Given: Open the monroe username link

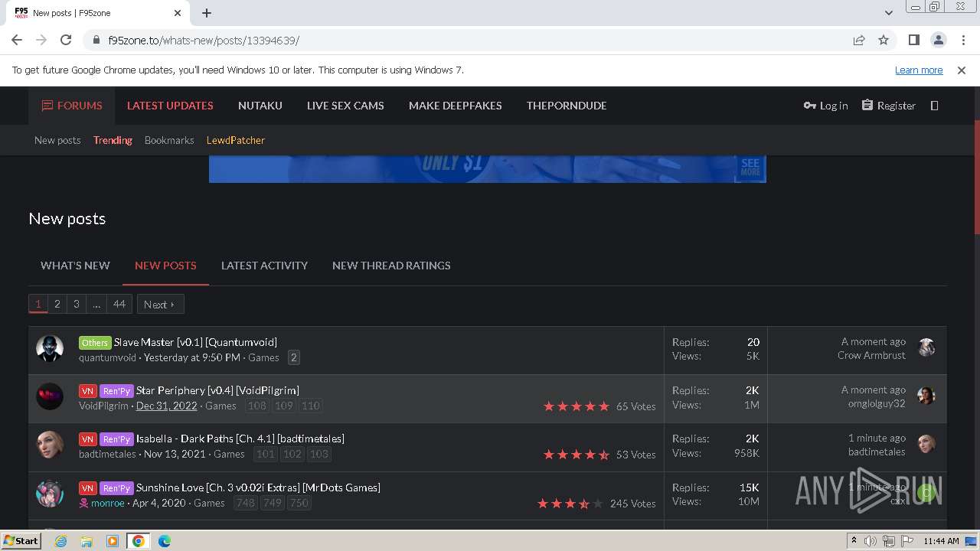Looking at the screenshot, I should point(107,503).
